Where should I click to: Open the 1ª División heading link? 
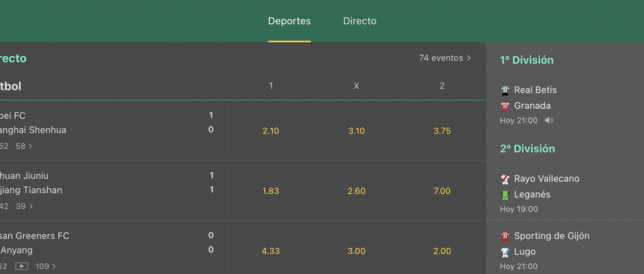(527, 60)
